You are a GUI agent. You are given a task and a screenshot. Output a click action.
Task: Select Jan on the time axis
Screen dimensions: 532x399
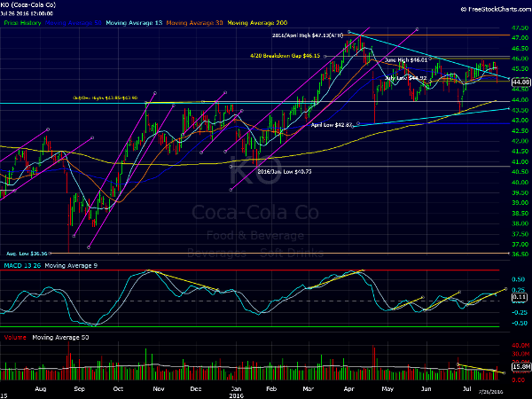point(236,389)
